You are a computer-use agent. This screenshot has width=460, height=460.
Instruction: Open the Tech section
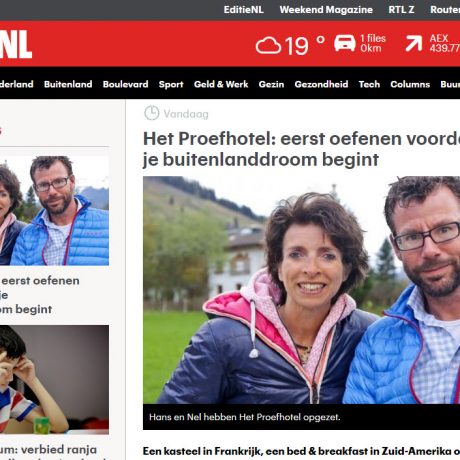[369, 84]
